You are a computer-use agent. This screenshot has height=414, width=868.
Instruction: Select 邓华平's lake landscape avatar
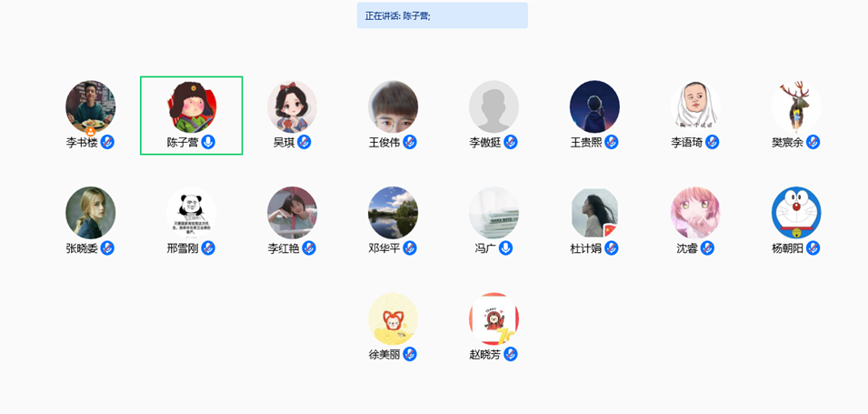(393, 213)
